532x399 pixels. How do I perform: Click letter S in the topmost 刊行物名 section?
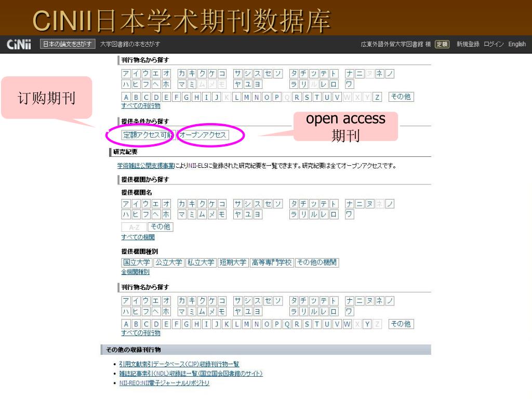click(307, 97)
